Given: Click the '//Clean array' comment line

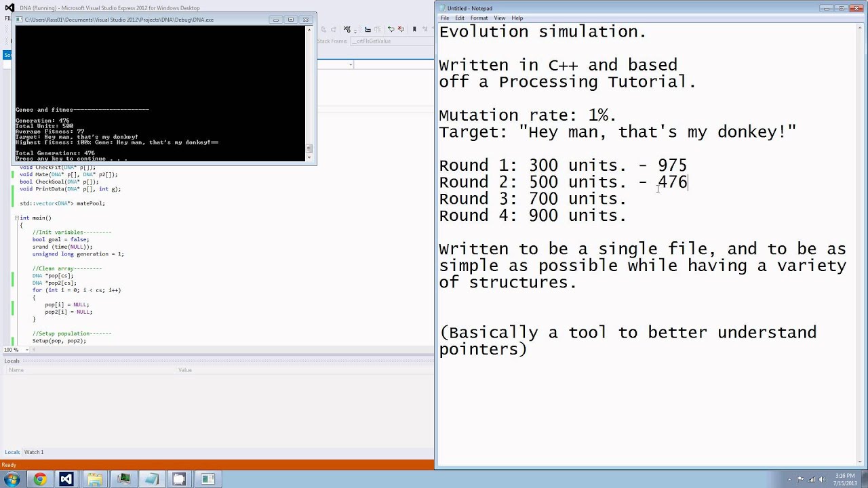Looking at the screenshot, I should pos(66,268).
